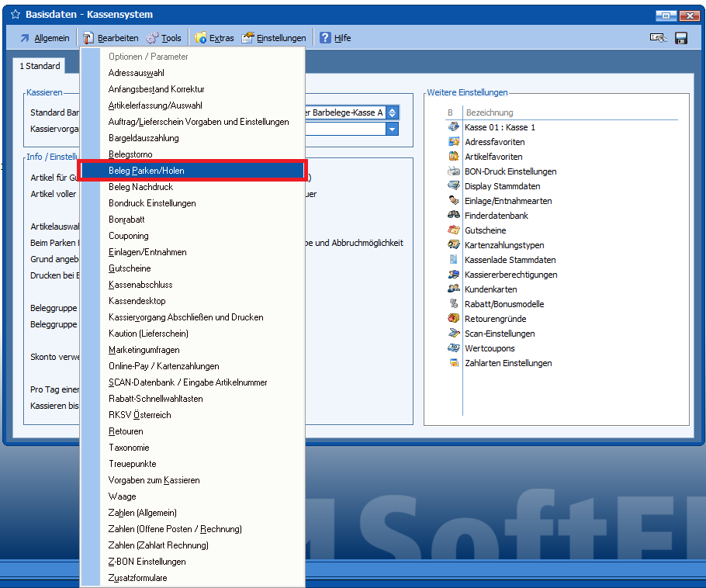Select RKSV Österreich in the menu
Screen dimensions: 706x588
pyautogui.click(x=140, y=415)
